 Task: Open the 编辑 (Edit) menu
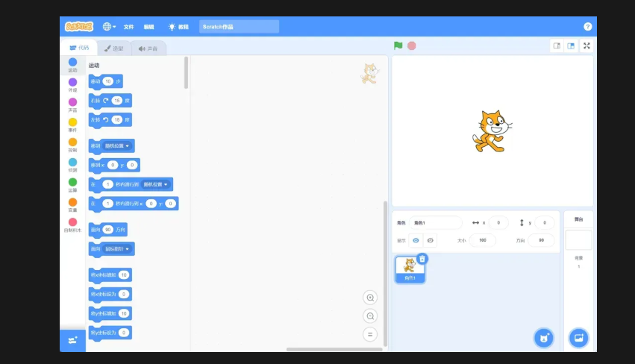pos(148,27)
